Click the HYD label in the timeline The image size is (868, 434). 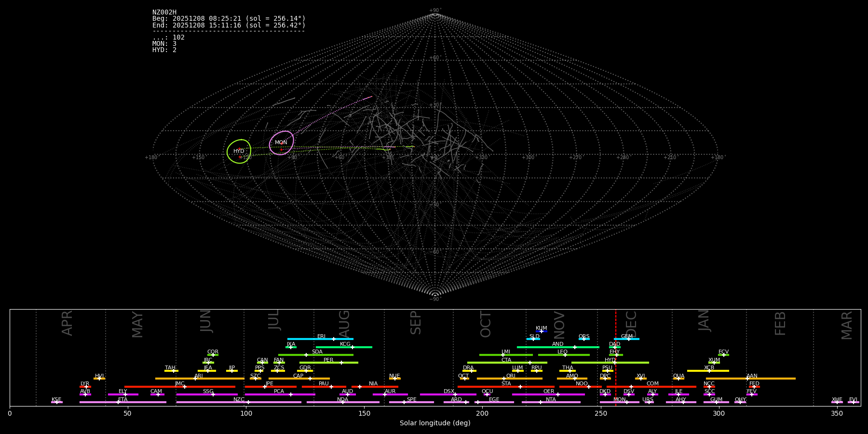click(x=610, y=360)
